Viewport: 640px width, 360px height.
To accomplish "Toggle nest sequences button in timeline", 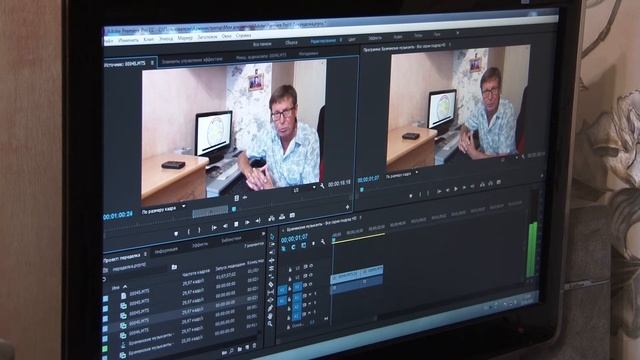I will click(284, 249).
